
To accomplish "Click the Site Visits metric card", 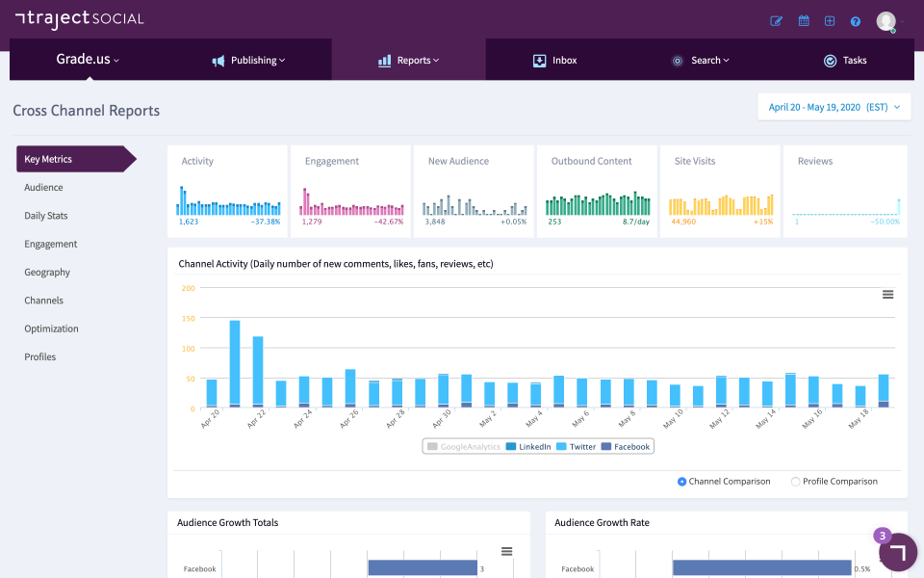I will click(x=720, y=191).
